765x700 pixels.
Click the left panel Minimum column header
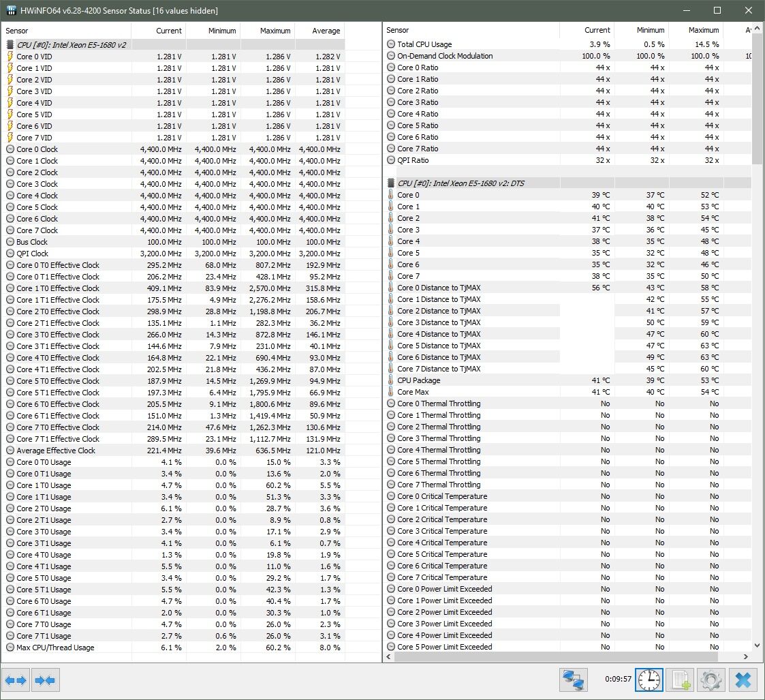tap(213, 30)
